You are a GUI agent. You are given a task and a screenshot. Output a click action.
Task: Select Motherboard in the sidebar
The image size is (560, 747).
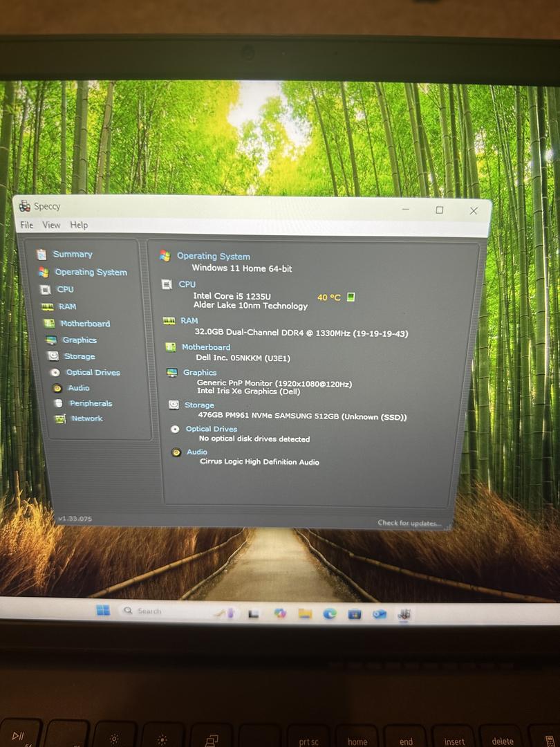coord(85,324)
